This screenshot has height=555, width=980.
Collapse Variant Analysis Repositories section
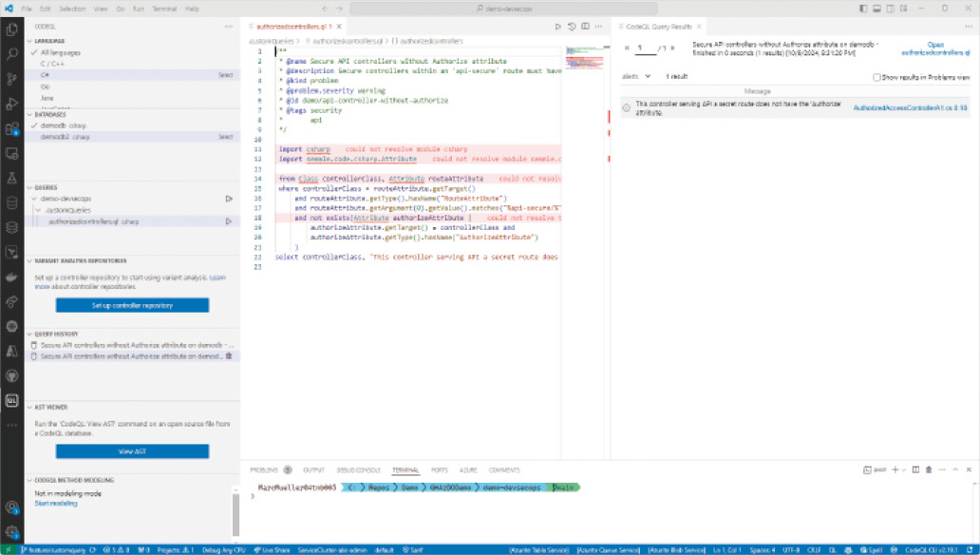[29, 261]
